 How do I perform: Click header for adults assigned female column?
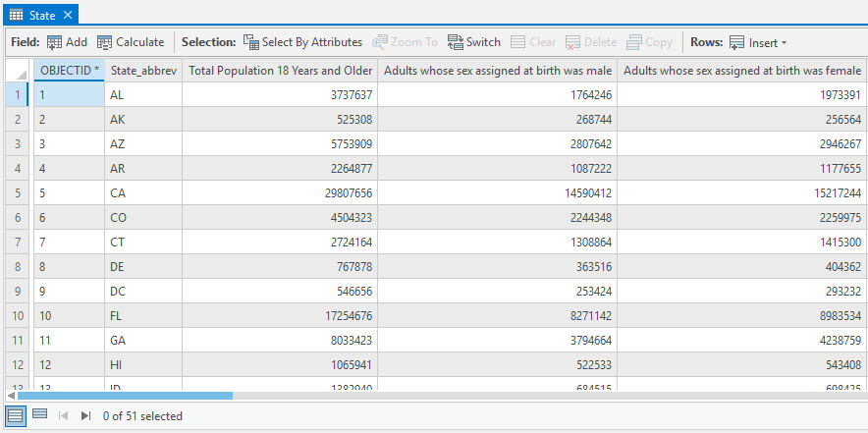741,71
